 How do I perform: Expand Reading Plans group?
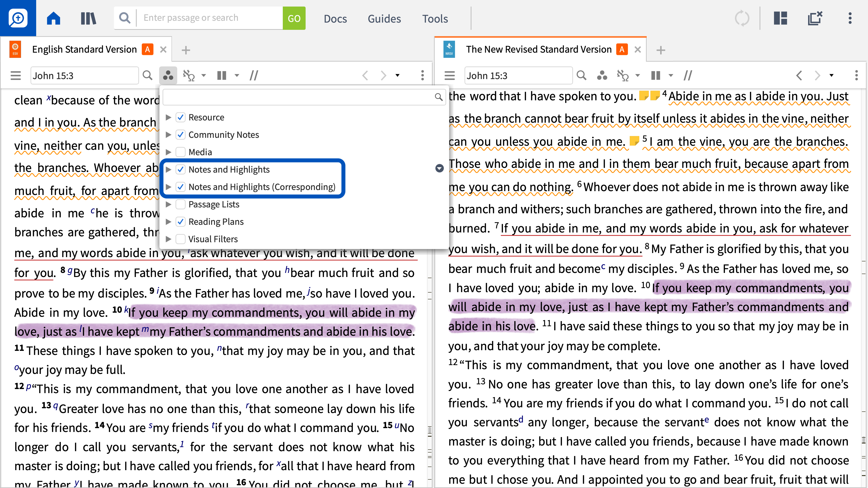click(168, 222)
